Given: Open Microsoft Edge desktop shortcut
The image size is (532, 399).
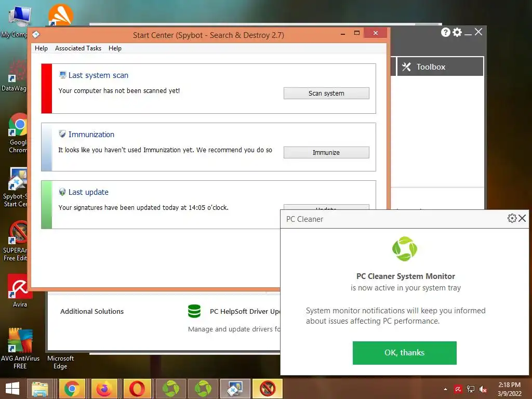Looking at the screenshot, I should (x=60, y=362).
